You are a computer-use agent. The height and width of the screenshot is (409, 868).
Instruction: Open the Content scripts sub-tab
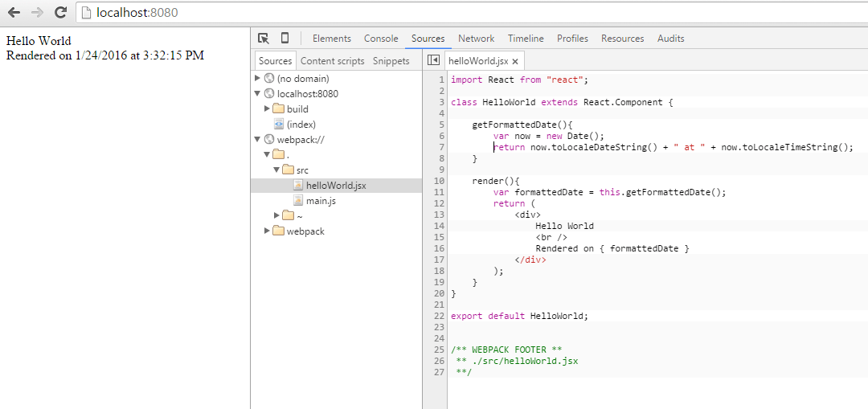332,61
